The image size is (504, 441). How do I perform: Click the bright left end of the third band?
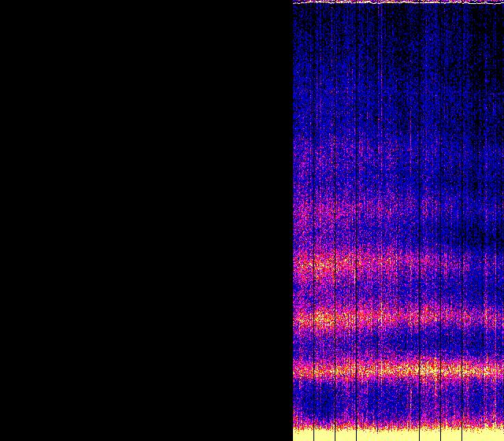(x=311, y=265)
